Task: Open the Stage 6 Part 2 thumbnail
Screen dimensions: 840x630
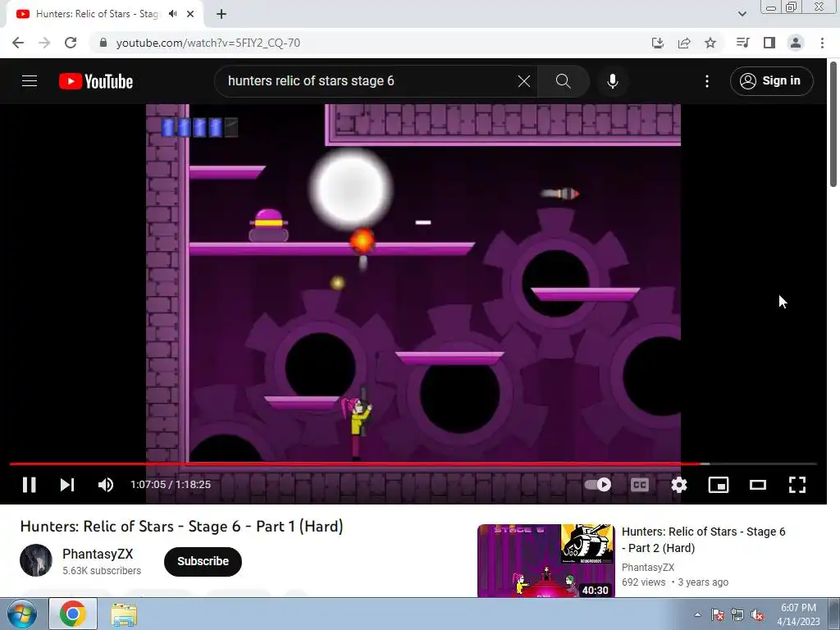Action: pos(546,561)
